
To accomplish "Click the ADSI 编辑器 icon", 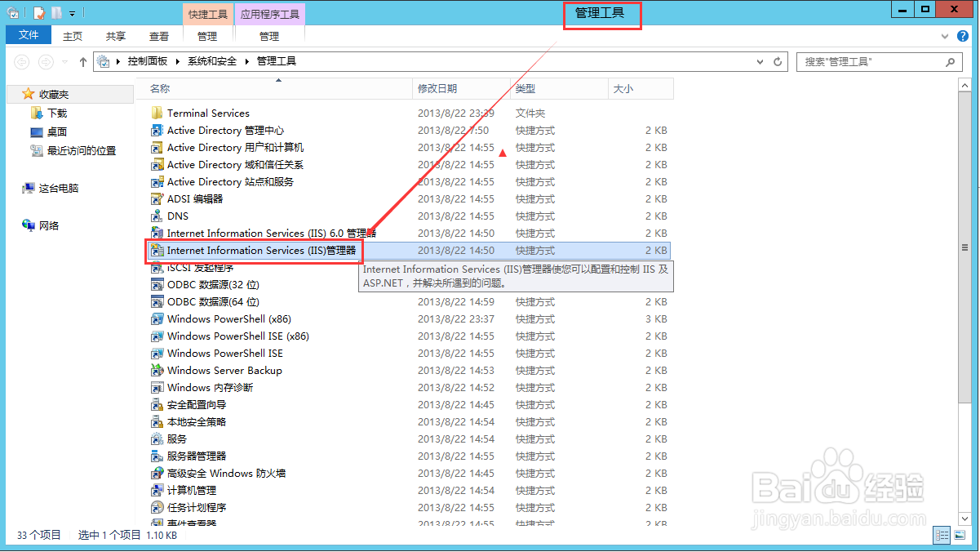I will (x=157, y=198).
